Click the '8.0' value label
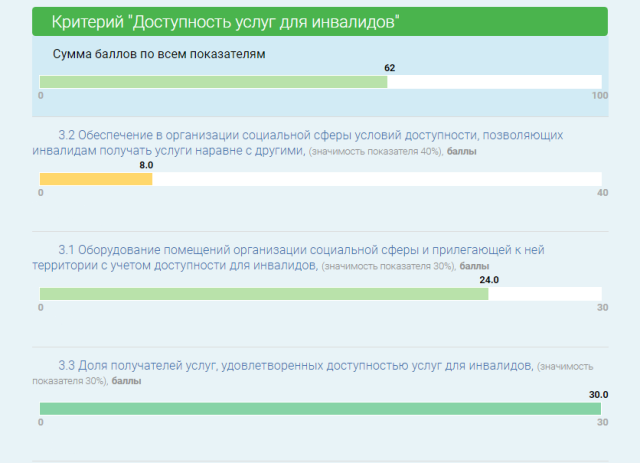 [146, 165]
